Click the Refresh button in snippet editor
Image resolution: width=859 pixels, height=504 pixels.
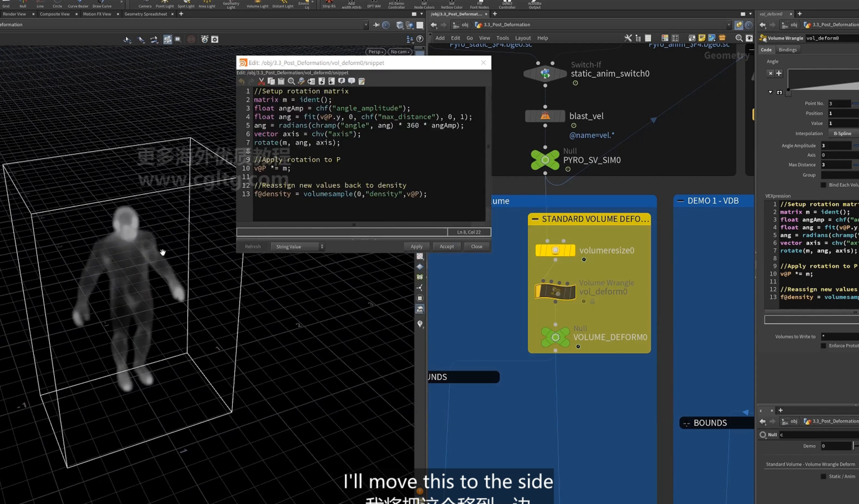click(x=253, y=247)
